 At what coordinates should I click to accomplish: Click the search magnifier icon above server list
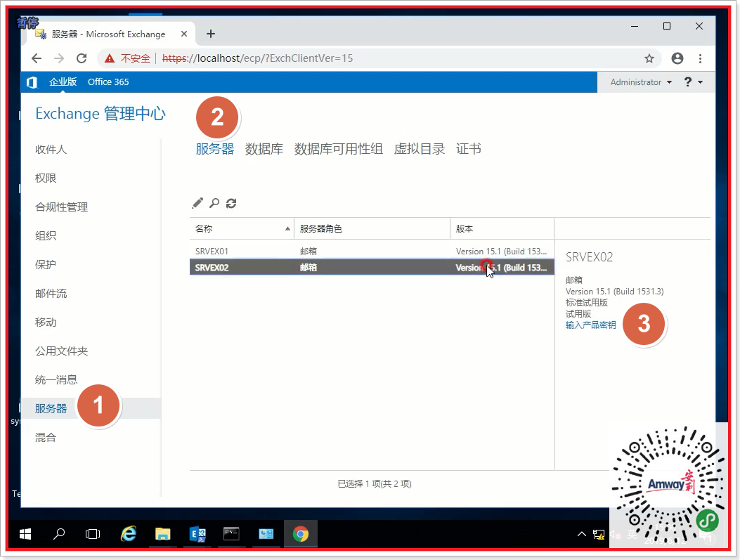214,203
